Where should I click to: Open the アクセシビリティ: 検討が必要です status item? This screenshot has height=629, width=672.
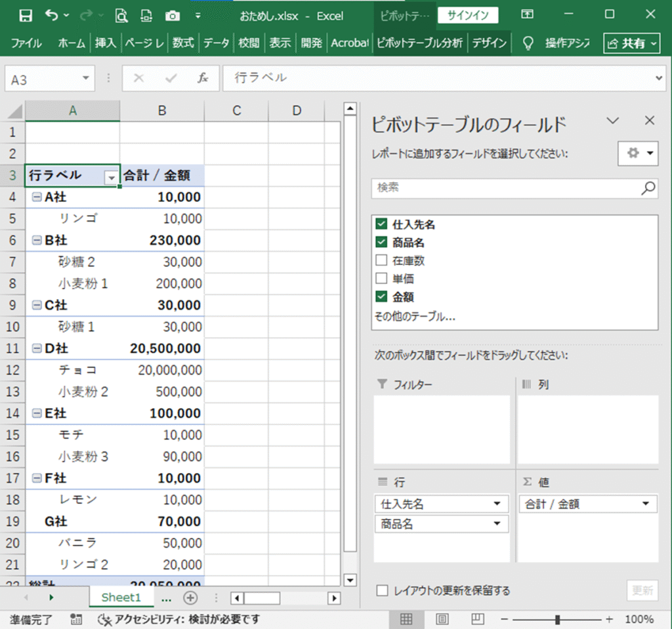tap(178, 619)
